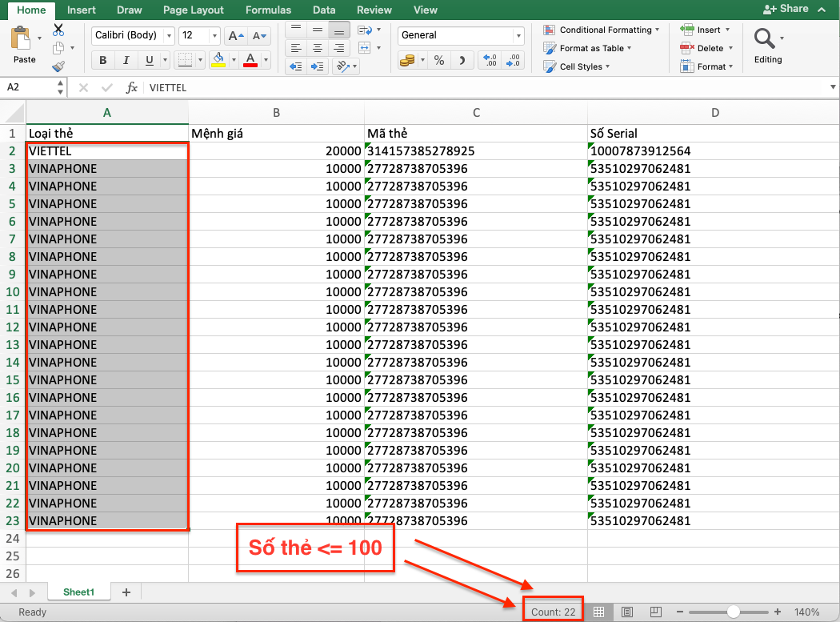Apply cell borders icon

click(185, 59)
